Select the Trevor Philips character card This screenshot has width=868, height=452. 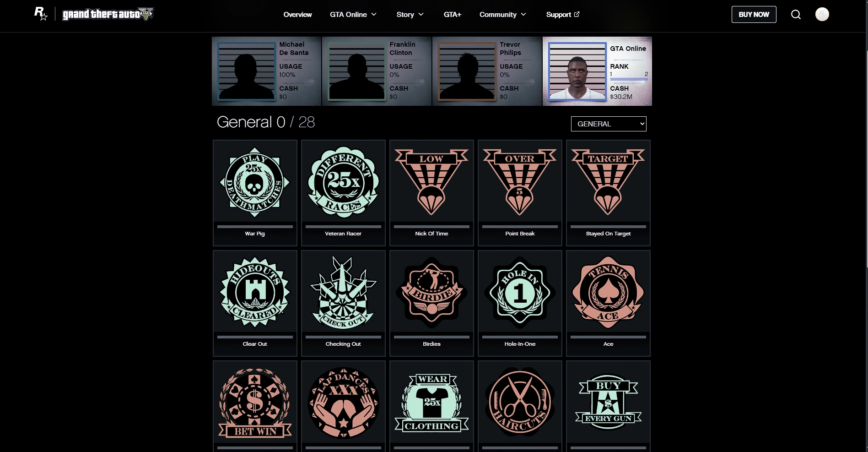[x=487, y=71]
